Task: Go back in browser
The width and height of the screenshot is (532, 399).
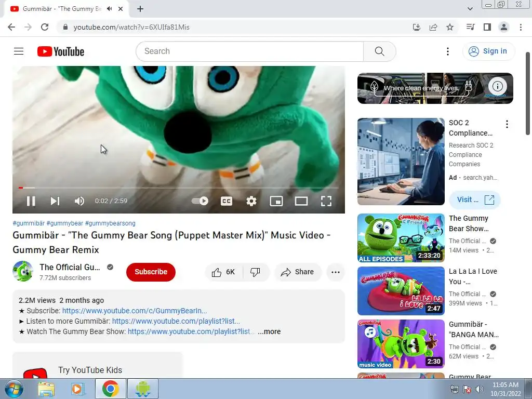Action: (x=11, y=27)
